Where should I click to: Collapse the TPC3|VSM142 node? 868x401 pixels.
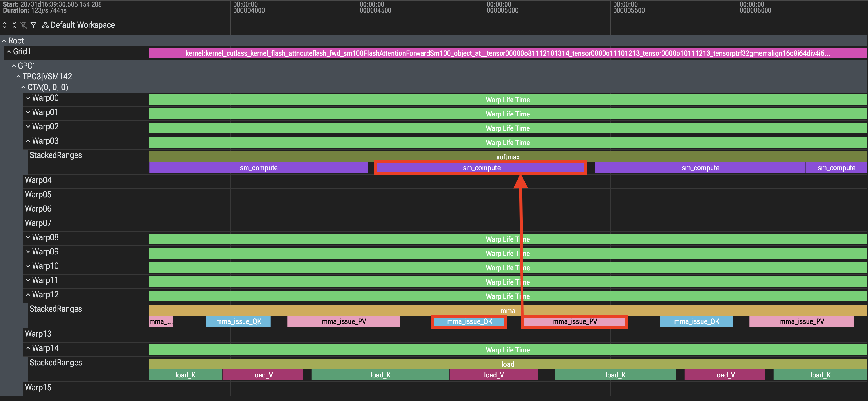point(18,76)
